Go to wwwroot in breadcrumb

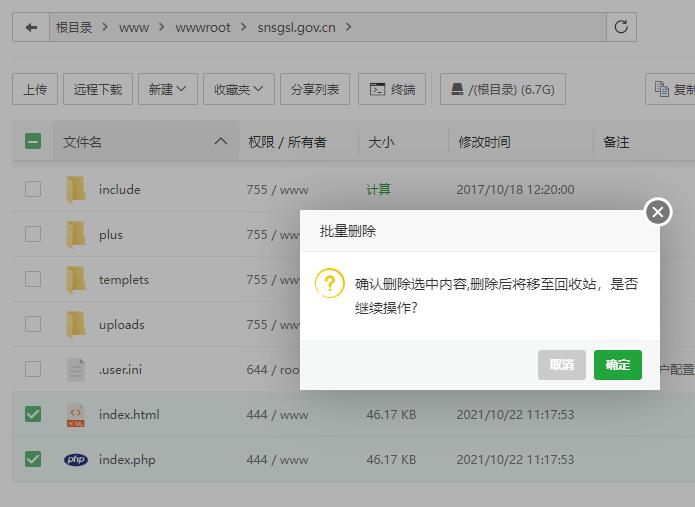click(x=203, y=27)
